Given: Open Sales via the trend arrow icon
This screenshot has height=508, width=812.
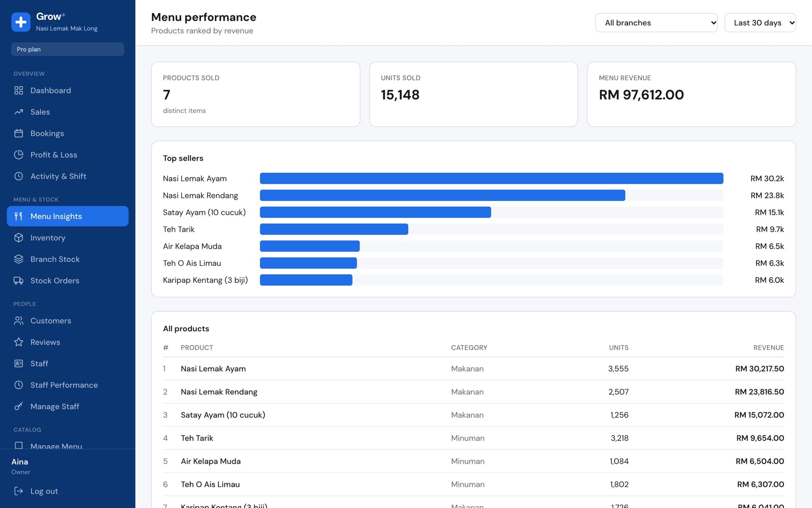Looking at the screenshot, I should (x=19, y=112).
